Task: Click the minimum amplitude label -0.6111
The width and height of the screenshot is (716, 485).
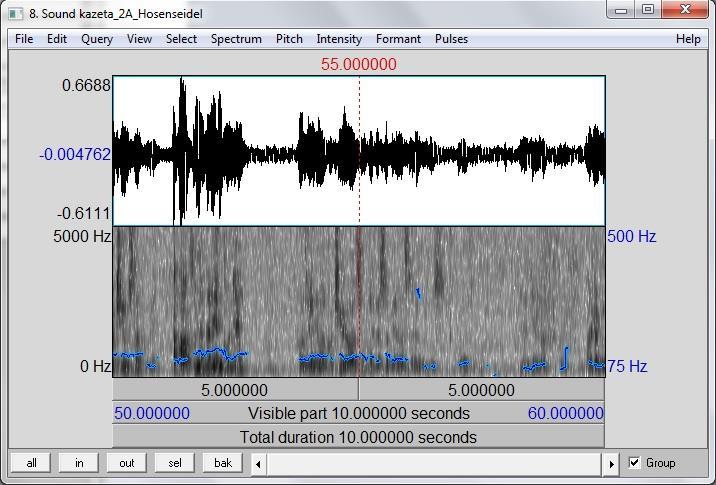Action: tap(84, 213)
